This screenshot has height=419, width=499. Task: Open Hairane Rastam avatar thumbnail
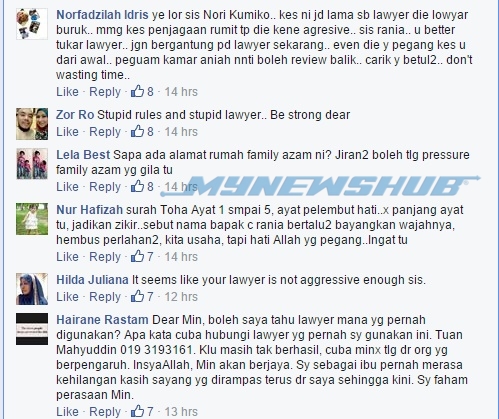click(32, 329)
